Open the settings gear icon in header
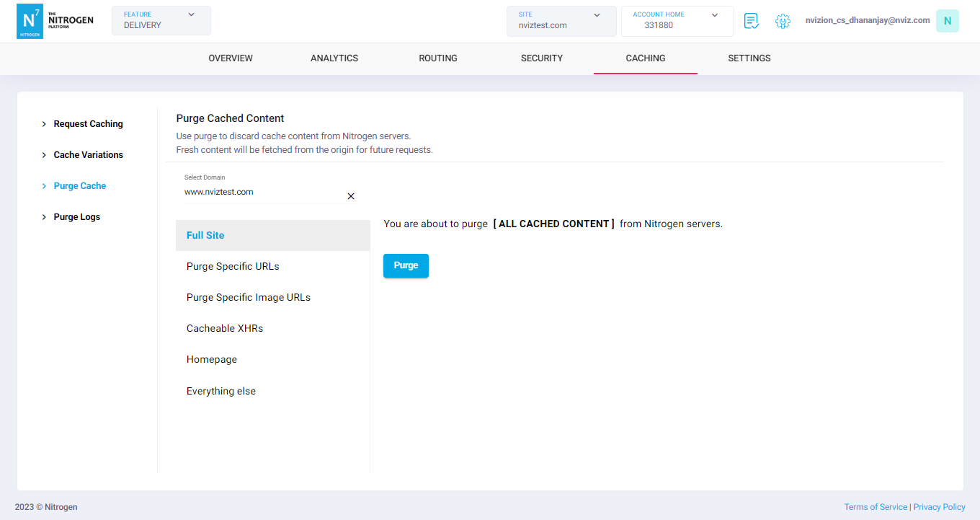 783,21
